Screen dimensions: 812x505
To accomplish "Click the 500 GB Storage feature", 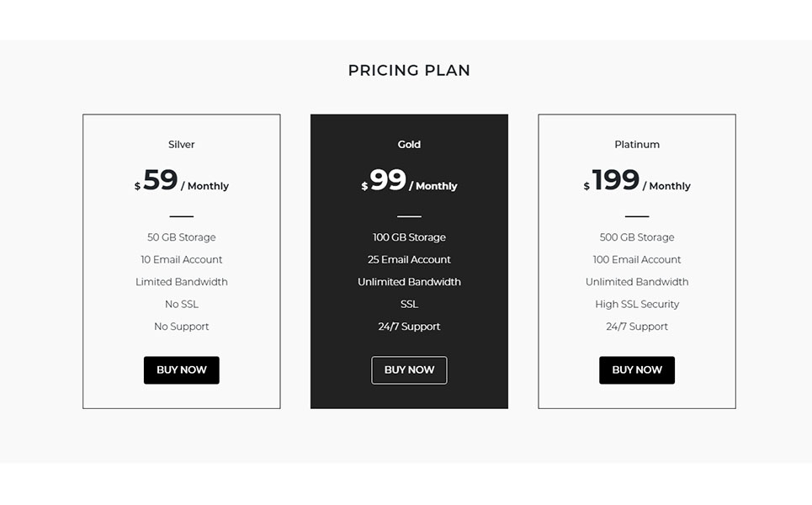I will [x=637, y=237].
